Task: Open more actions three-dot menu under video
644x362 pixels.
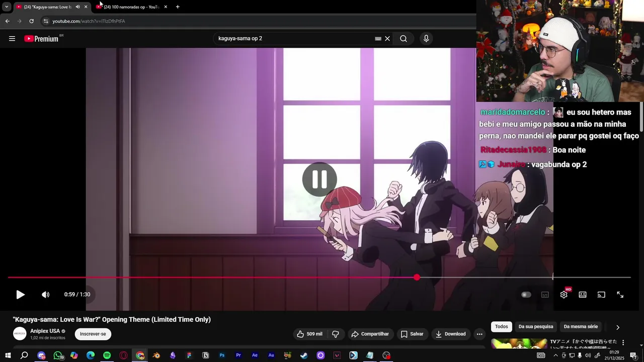Action: pos(479,334)
